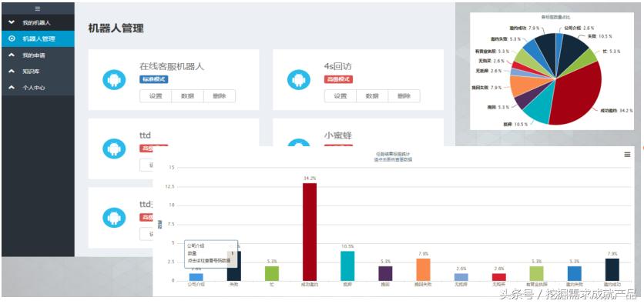Screen dimensions: 644x304
Task: Click the 邀约成功 7.9 % pie label
Action: coord(524,28)
